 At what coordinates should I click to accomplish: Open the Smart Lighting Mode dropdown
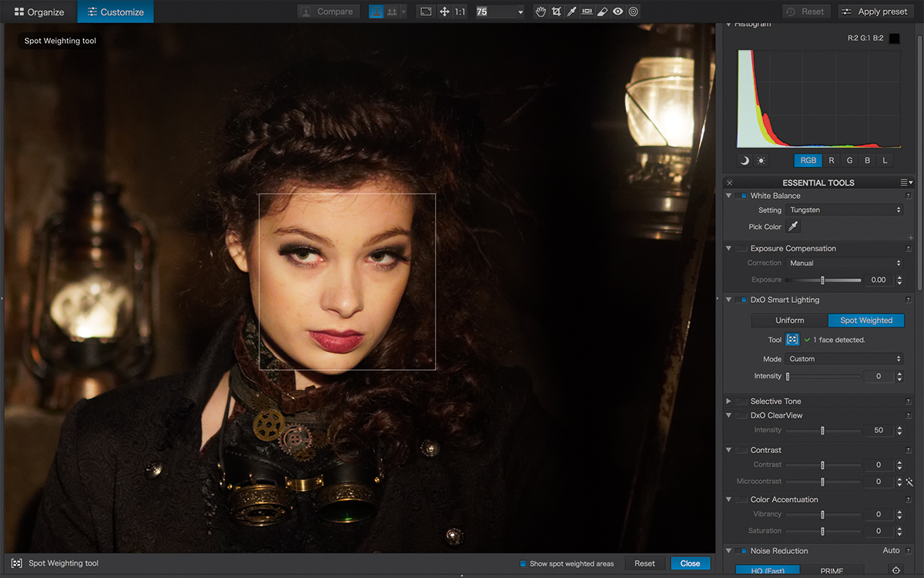845,359
